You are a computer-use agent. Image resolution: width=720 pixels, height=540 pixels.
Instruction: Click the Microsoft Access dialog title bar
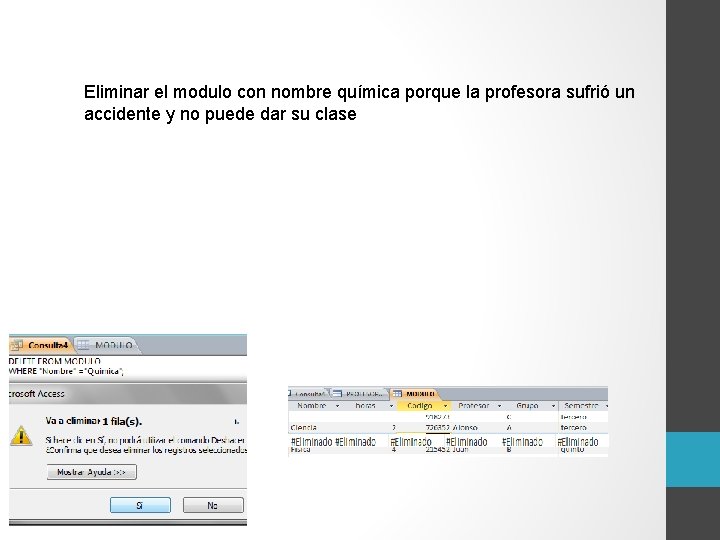click(x=128, y=394)
